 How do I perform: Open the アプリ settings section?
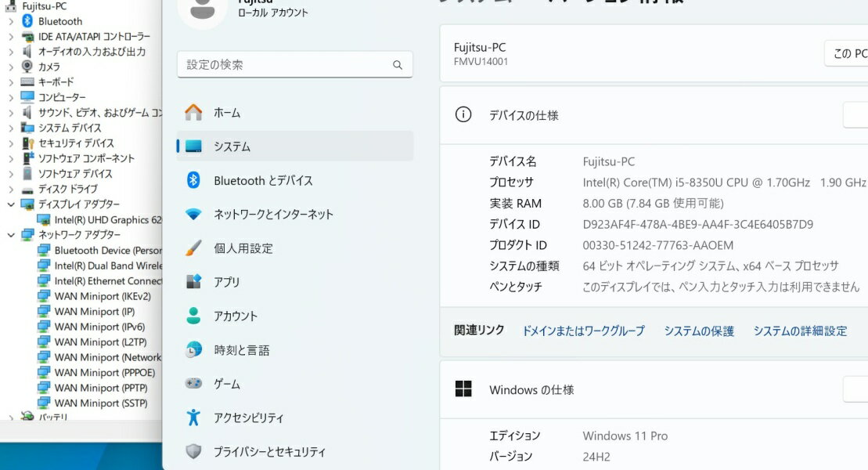[227, 282]
